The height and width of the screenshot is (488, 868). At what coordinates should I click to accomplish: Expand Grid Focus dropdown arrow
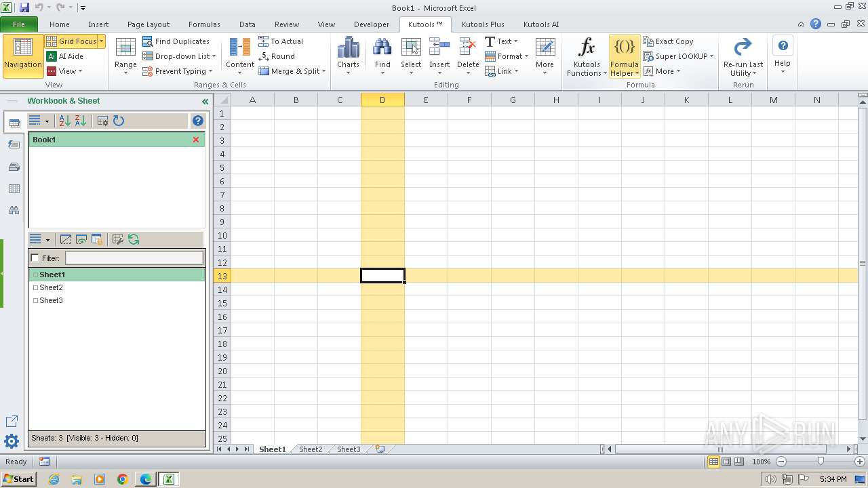tap(102, 41)
